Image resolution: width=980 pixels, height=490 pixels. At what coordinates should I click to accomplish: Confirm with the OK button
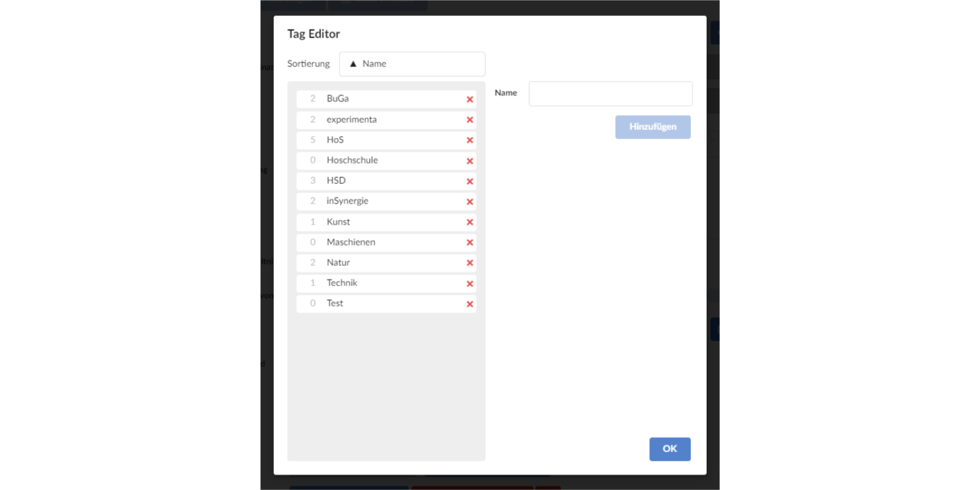click(669, 449)
